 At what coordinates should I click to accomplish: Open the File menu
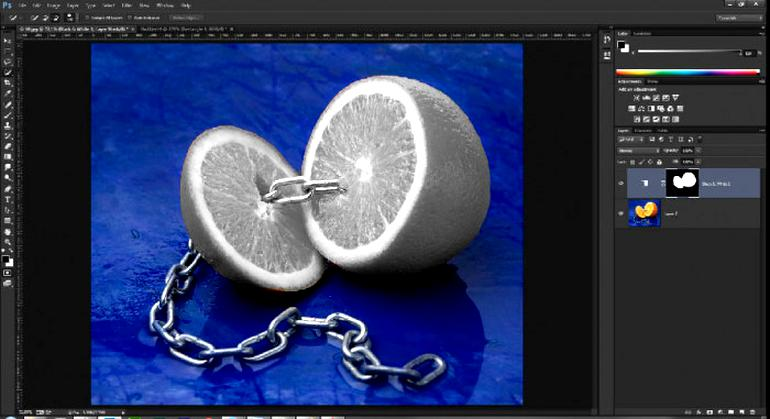tap(23, 5)
